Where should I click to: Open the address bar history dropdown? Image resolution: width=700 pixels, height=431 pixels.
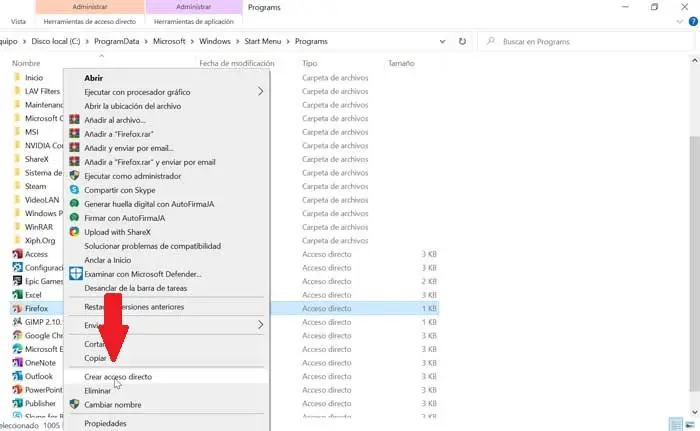[442, 42]
